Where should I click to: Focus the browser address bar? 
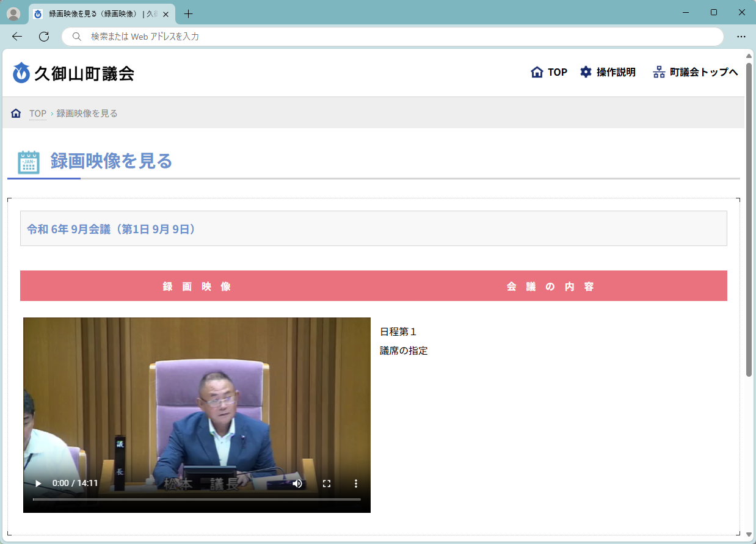392,37
